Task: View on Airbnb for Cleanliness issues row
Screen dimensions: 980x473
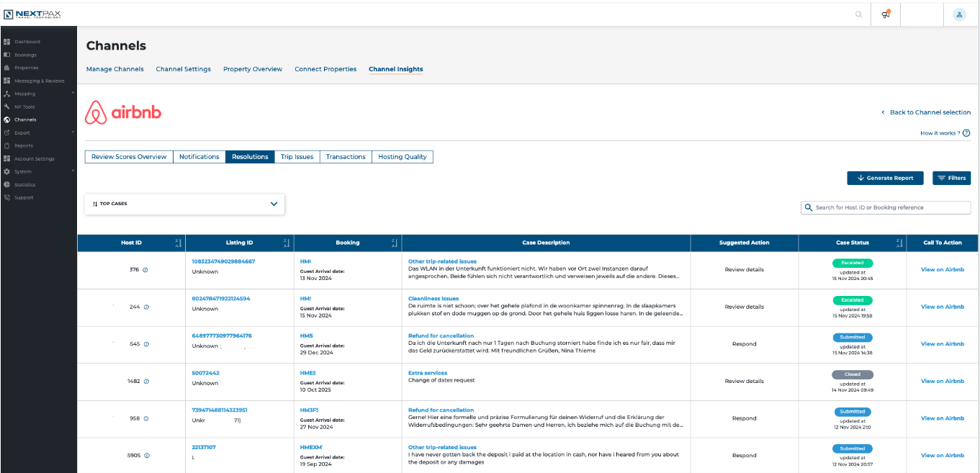Action: click(943, 307)
